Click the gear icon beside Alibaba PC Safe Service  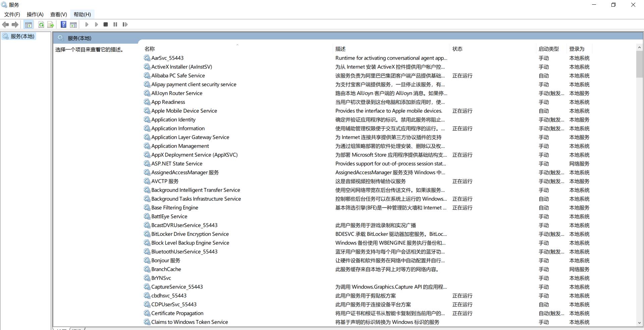[147, 75]
